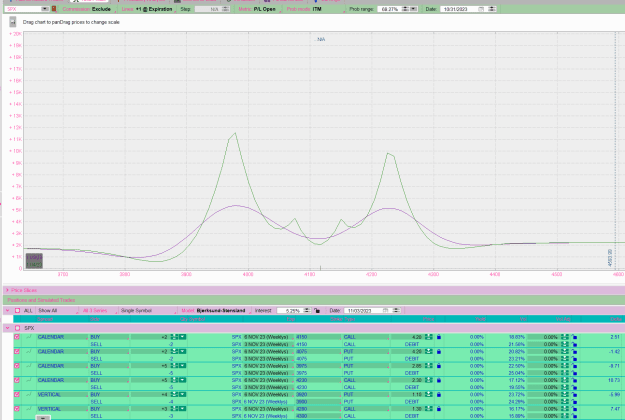The width and height of the screenshot is (625, 420).
Task: Uncheck the 4280 CALL vertical row checkbox
Action: point(17,409)
